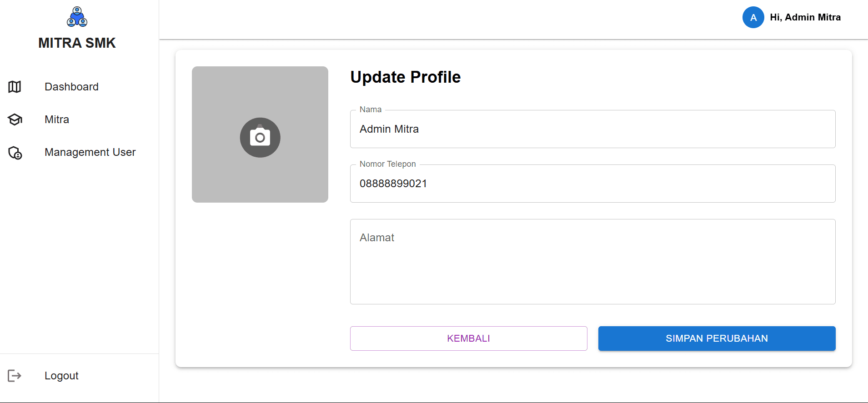This screenshot has width=868, height=403.
Task: Open the Dashboard menu item
Action: pyautogui.click(x=71, y=87)
